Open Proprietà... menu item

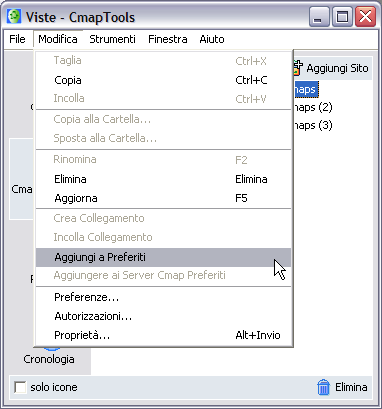pos(163,335)
